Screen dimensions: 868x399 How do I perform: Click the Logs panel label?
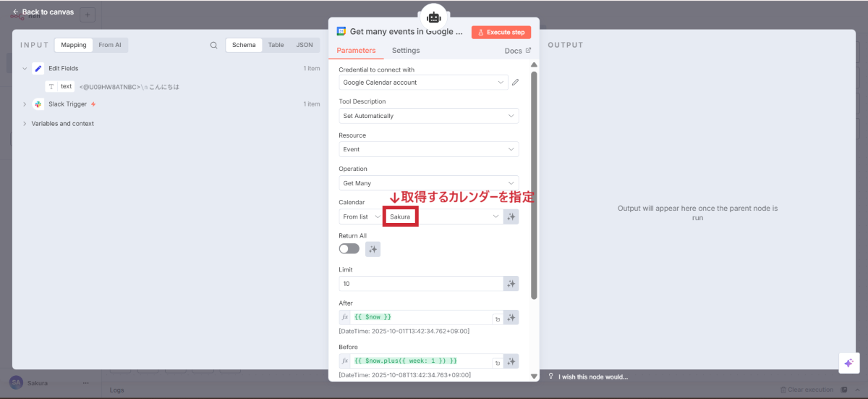coord(116,390)
